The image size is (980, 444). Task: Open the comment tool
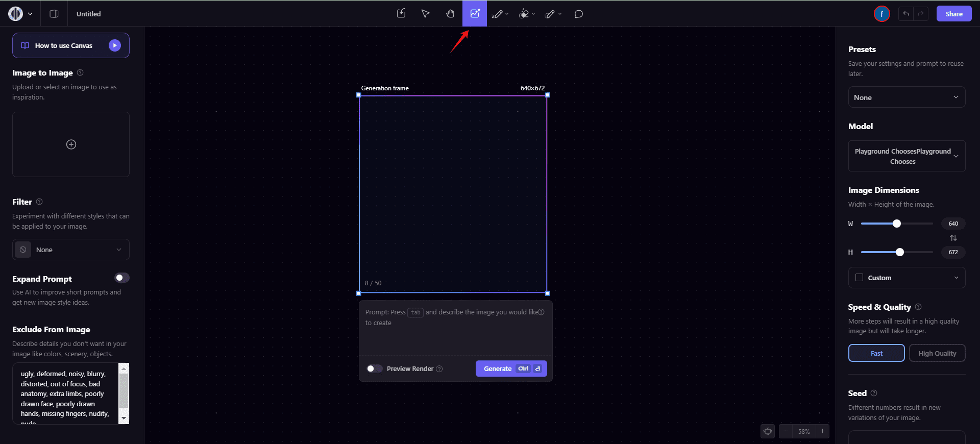[x=578, y=14]
